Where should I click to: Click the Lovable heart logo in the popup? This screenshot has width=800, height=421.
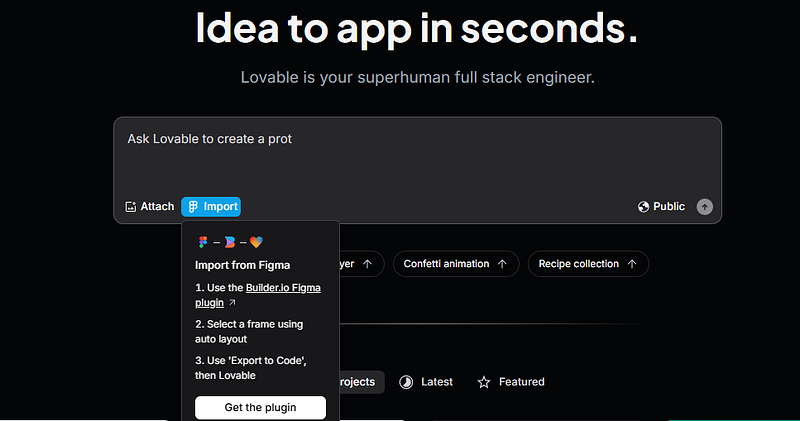pos(256,242)
